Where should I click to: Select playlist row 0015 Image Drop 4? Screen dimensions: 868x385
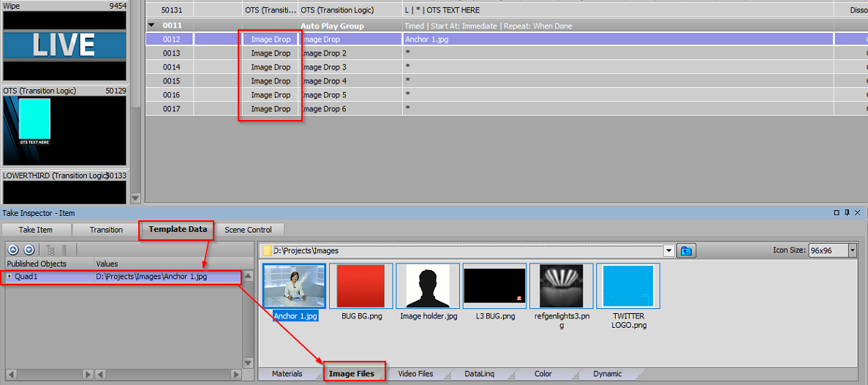click(506, 81)
